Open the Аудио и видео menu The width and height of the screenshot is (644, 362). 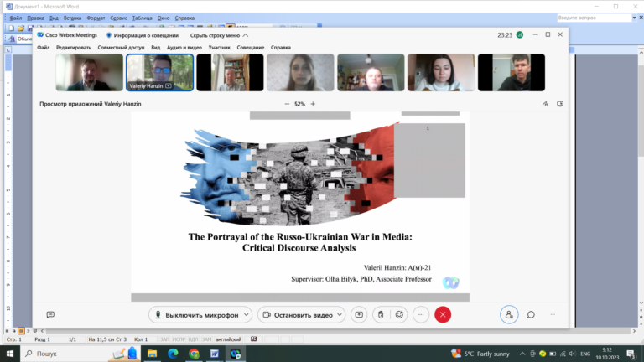point(184,48)
